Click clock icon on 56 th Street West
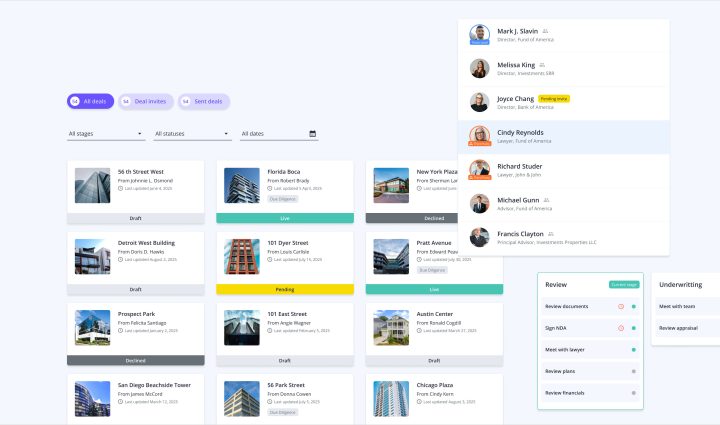Viewport: 720px width, 425px height. (x=120, y=188)
